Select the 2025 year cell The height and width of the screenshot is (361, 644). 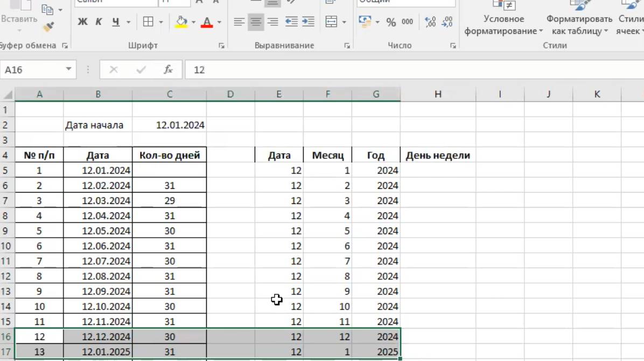[376, 351]
